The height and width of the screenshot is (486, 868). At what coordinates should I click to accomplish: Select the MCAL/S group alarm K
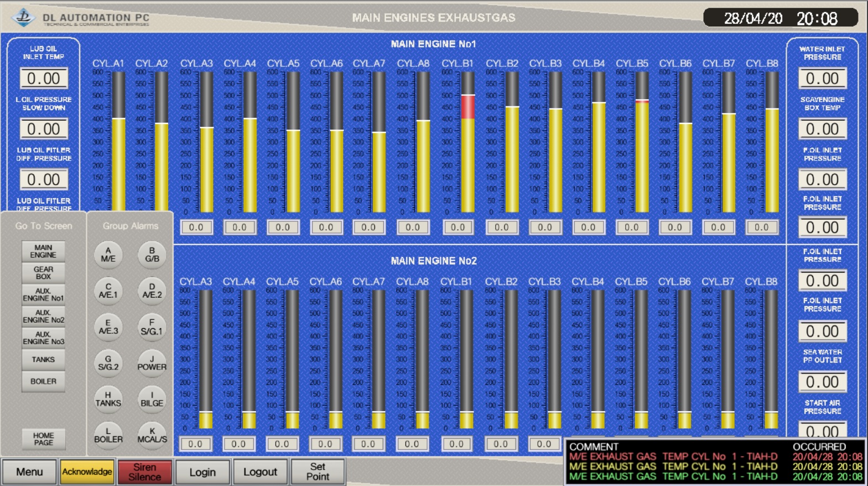[152, 435]
